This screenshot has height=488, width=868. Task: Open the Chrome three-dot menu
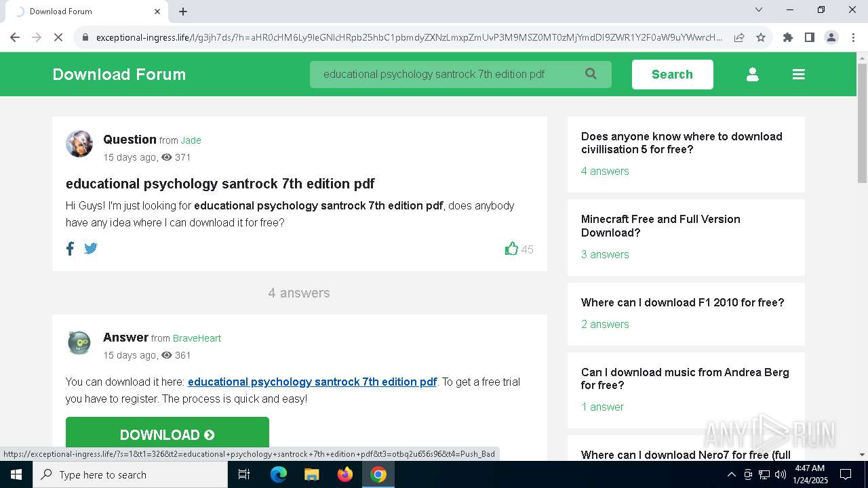tap(852, 37)
